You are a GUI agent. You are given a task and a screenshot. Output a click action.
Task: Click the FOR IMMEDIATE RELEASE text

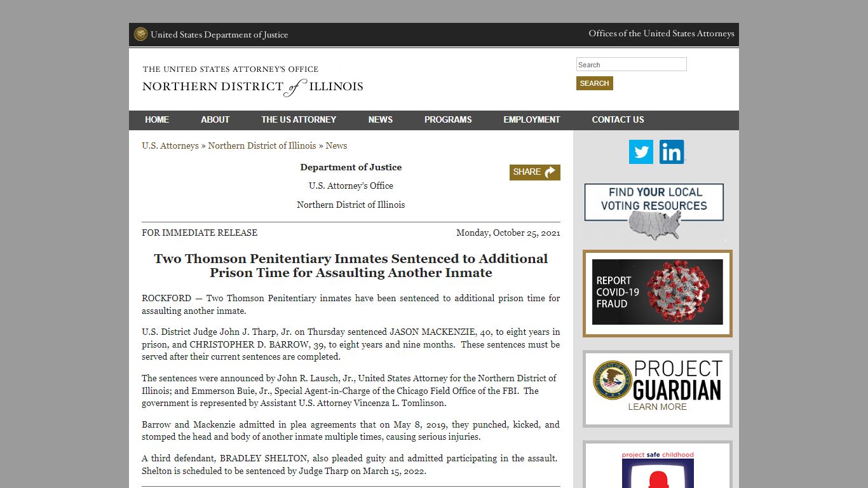[200, 233]
